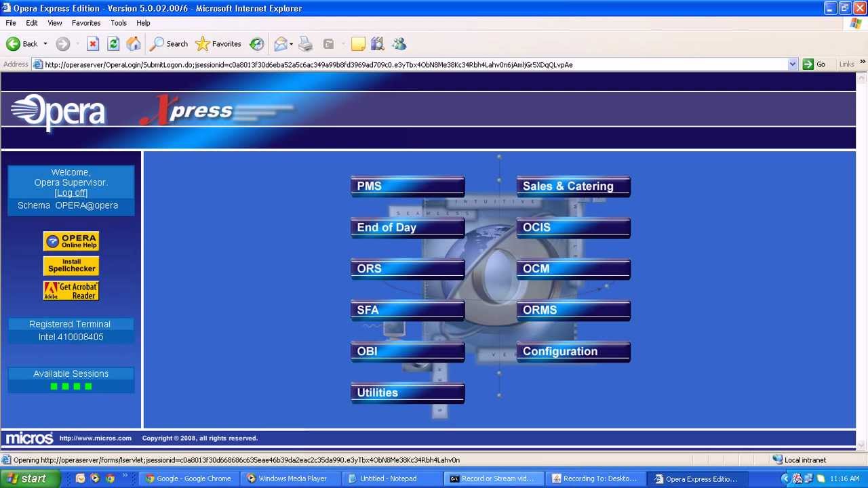Launch Utilities
The image size is (868, 488).
pyautogui.click(x=408, y=393)
